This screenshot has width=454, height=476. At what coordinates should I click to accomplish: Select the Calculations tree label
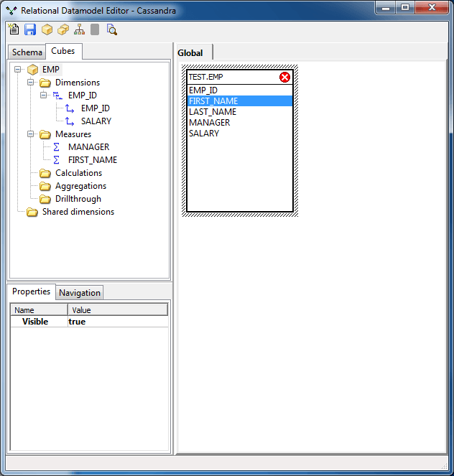coord(78,173)
